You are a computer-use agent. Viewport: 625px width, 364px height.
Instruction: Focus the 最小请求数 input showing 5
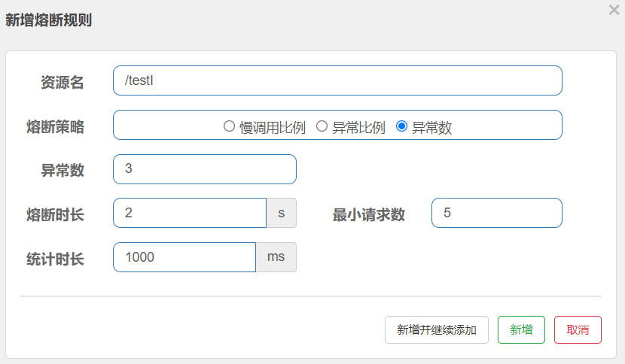(x=496, y=213)
